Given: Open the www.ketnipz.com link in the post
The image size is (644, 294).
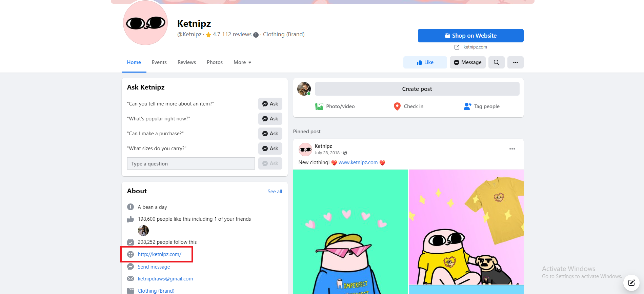Looking at the screenshot, I should [x=358, y=162].
